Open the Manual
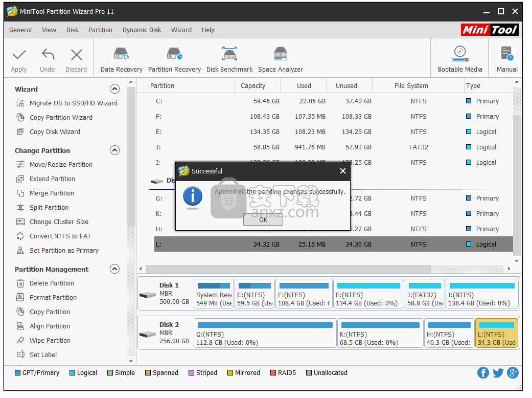Viewport: 532px width, 398px height. coord(507,60)
